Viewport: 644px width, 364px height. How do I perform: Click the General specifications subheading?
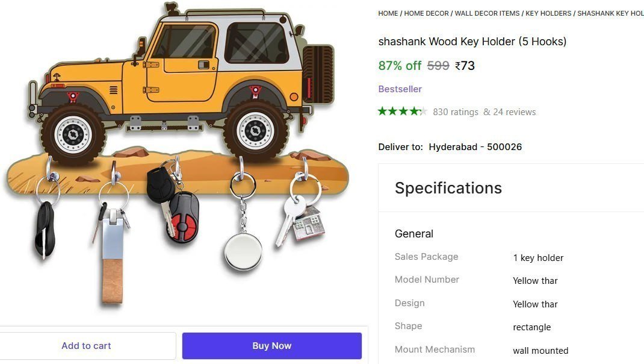[x=414, y=234]
